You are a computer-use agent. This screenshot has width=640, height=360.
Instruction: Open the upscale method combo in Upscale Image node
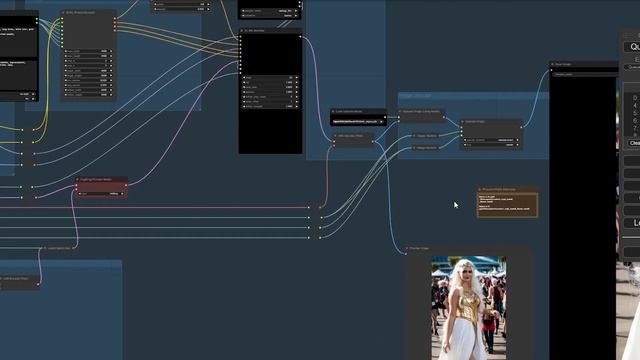[491, 140]
